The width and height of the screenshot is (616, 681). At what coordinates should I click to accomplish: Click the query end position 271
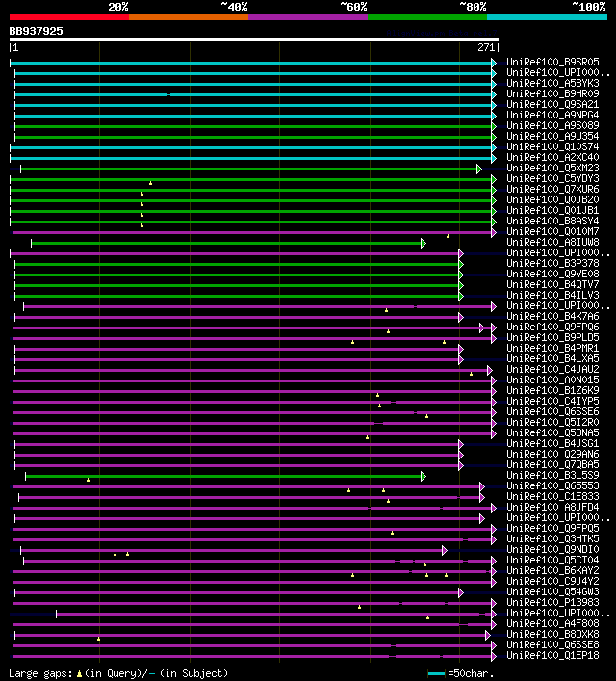[486, 47]
